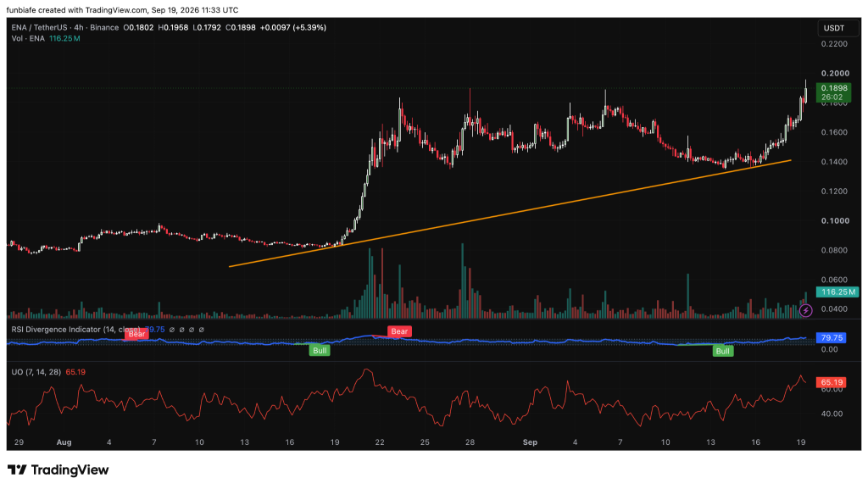Select the first Bear label on the RSI pane
The image size is (868, 489).
(136, 334)
